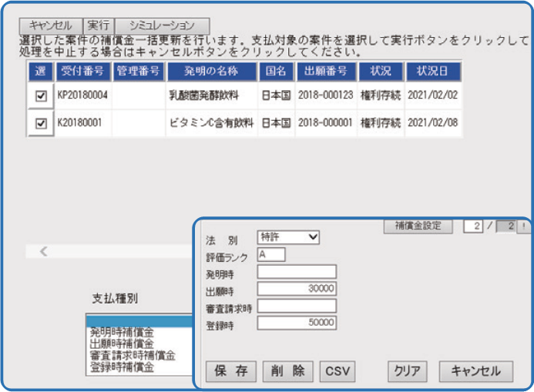Open the 法別 dropdown showing 特許
Viewport: 534px width, 392px height.
[x=288, y=237]
